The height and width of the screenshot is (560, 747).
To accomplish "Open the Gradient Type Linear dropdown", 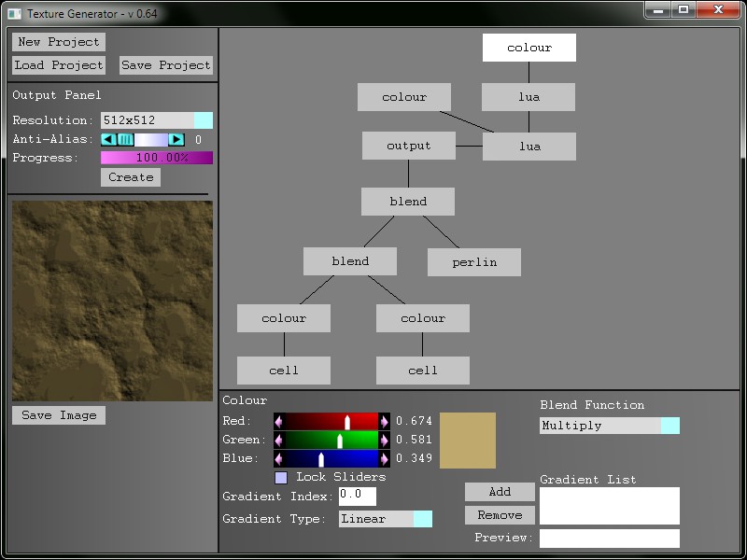I will pos(426,518).
